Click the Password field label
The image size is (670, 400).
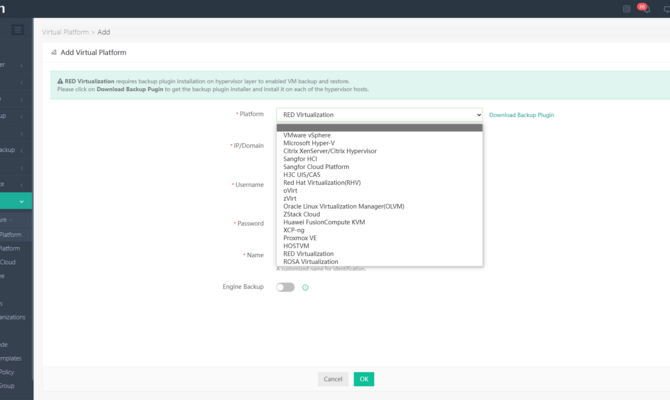pos(250,224)
